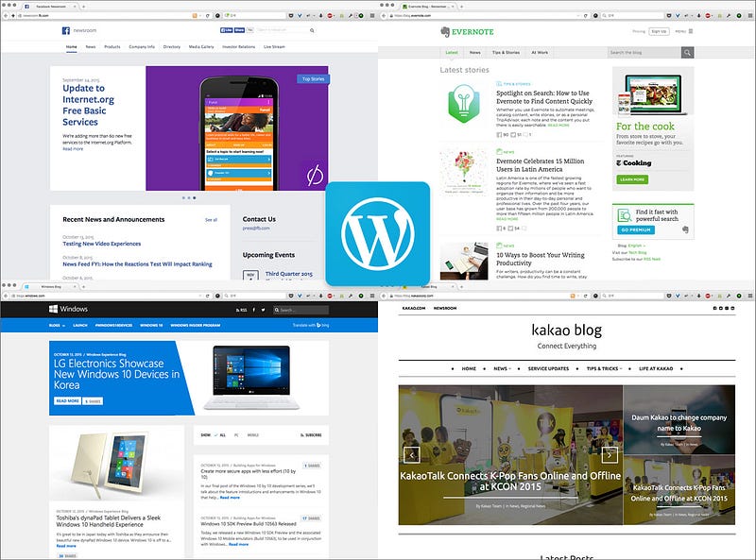Open the Blog: English language dropdown on Evernote
This screenshot has width=756, height=560.
pos(636,246)
